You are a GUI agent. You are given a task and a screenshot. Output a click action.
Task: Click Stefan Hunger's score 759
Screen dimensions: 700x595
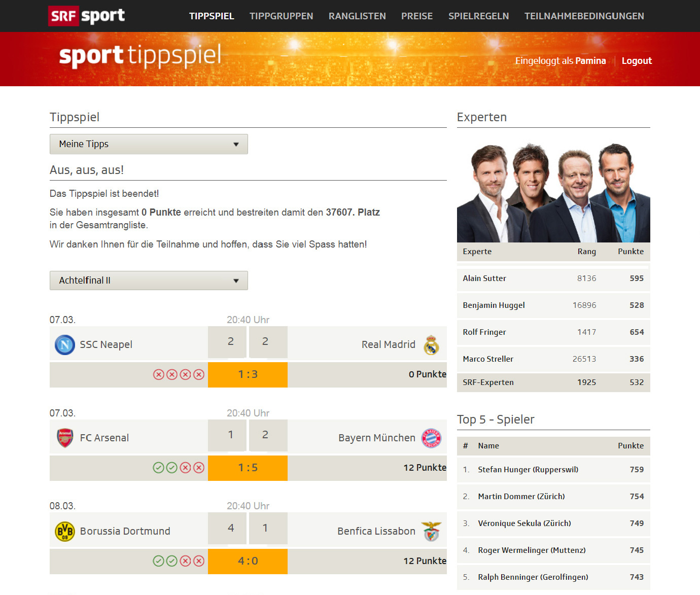coord(637,470)
